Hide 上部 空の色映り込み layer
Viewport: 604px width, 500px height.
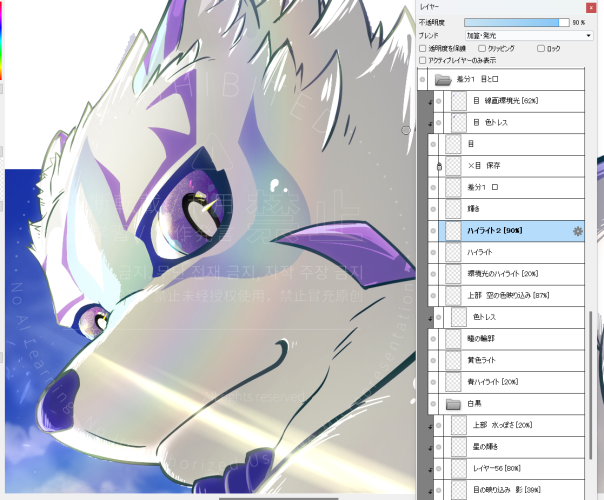pos(433,296)
